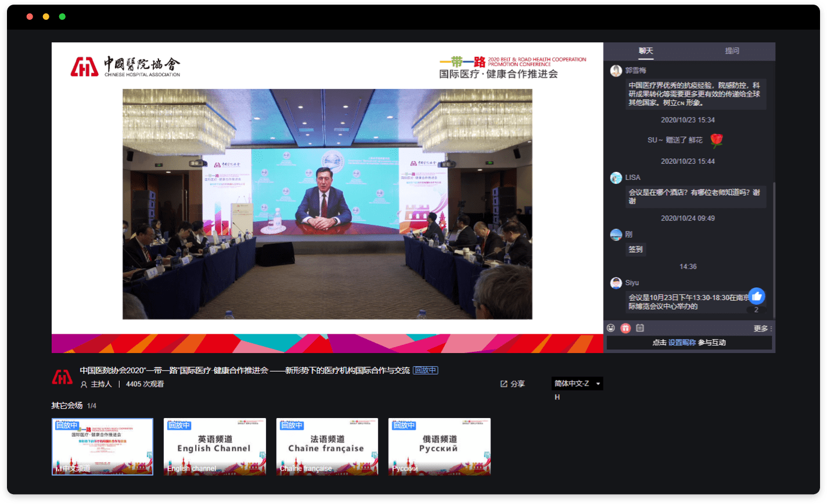Screen dimensions: 827x504
Task: Click the Chinese Hospital Association logo below video
Action: [x=63, y=376]
